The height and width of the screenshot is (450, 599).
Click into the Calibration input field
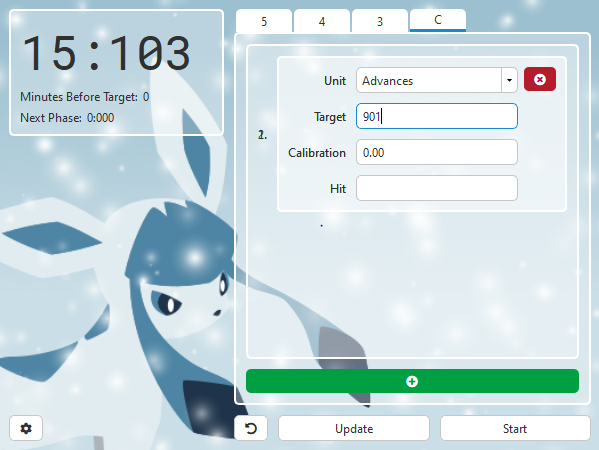[x=437, y=152]
